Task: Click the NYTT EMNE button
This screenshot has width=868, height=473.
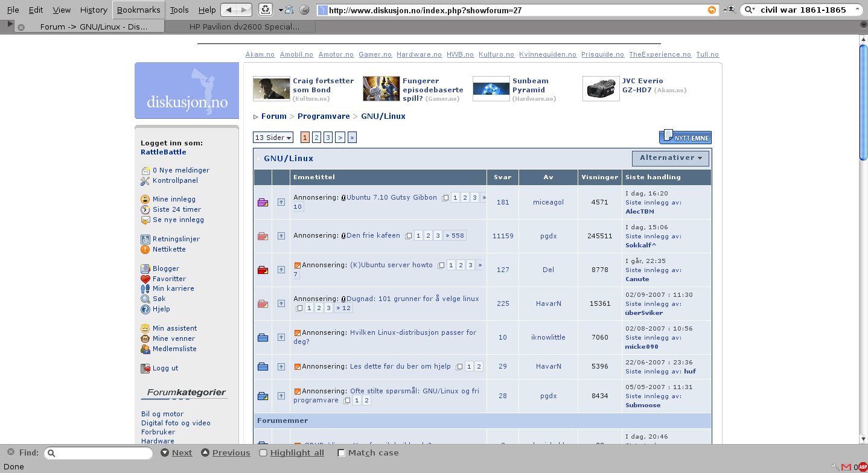Action: 685,137
